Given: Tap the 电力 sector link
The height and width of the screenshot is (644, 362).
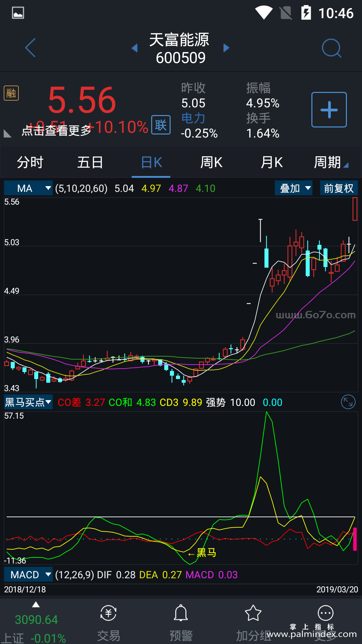Looking at the screenshot, I should (x=193, y=118).
